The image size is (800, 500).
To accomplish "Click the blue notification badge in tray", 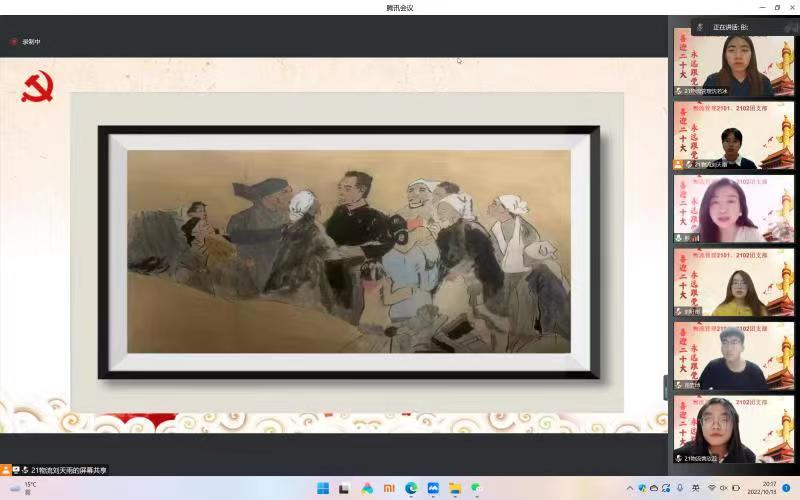I will coord(786,488).
